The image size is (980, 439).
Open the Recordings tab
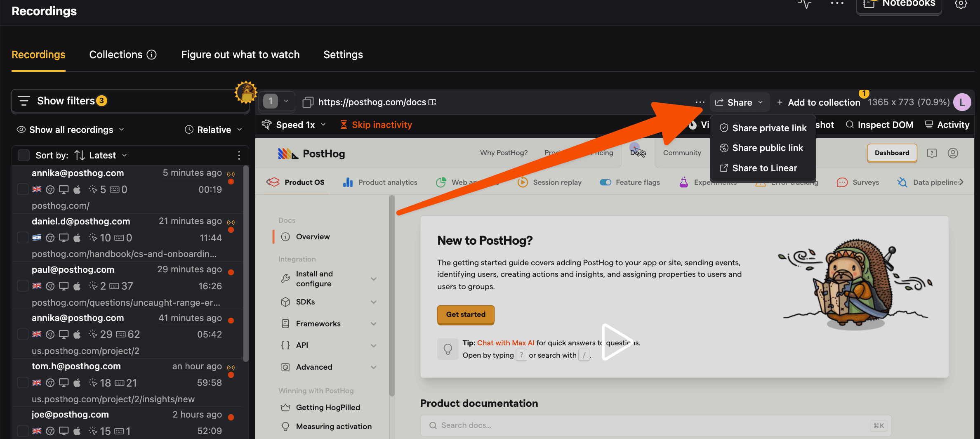[38, 54]
